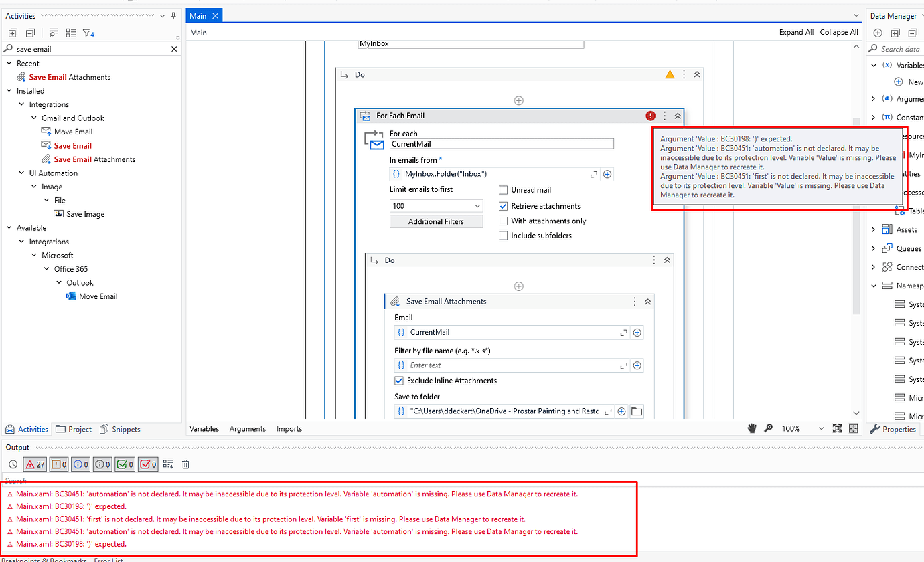Enable the Unread mail checkbox
The image size is (924, 562).
502,189
